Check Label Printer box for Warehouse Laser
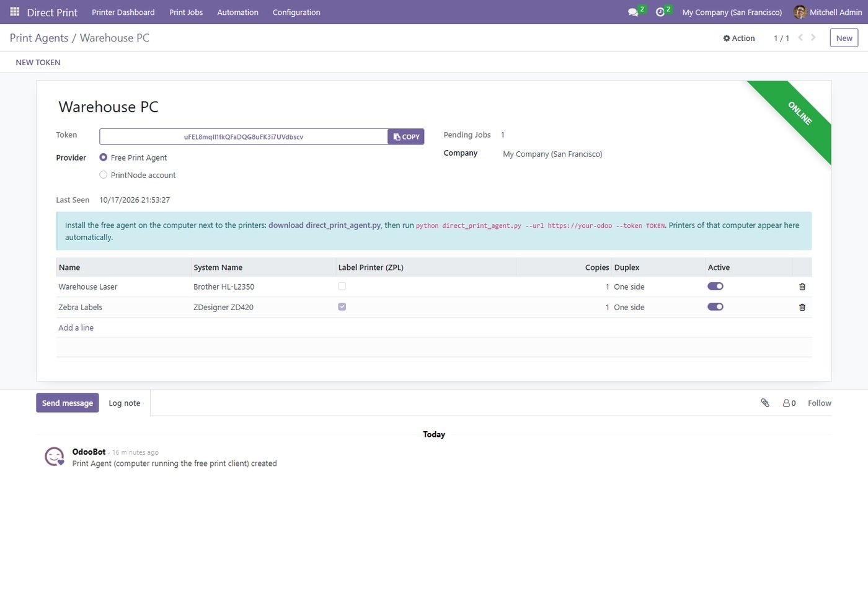Screen dimensions: 868x603 [x=342, y=287]
